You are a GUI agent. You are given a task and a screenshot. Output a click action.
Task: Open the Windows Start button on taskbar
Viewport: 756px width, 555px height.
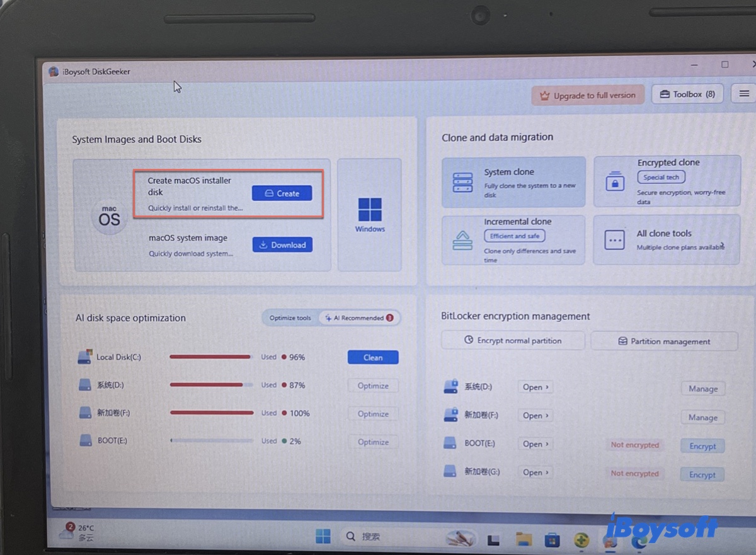click(323, 537)
